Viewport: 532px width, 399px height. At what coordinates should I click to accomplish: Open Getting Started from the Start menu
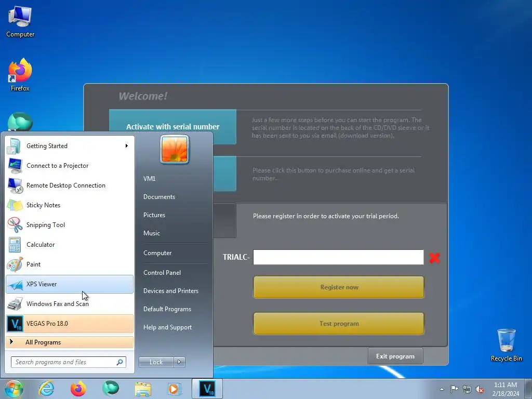click(x=70, y=146)
